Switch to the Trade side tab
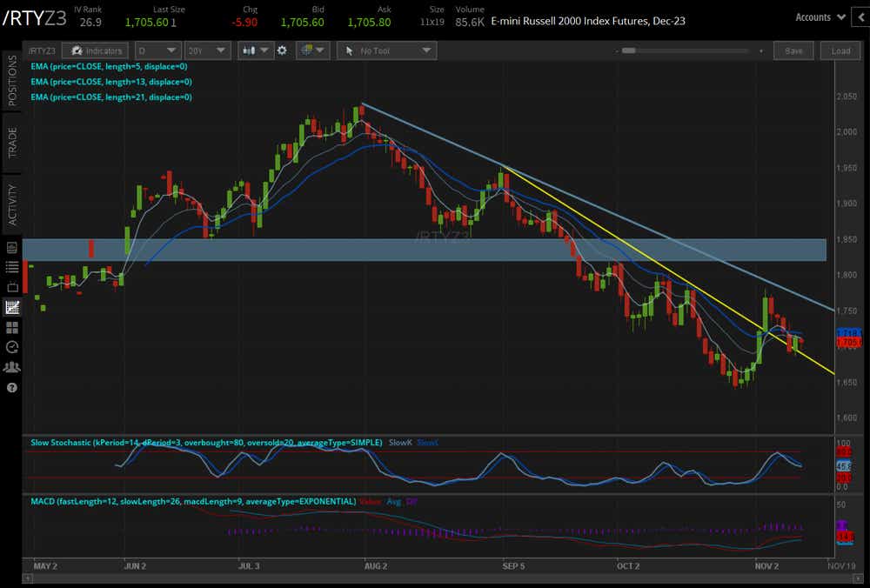This screenshot has width=870, height=588. pos(12,140)
